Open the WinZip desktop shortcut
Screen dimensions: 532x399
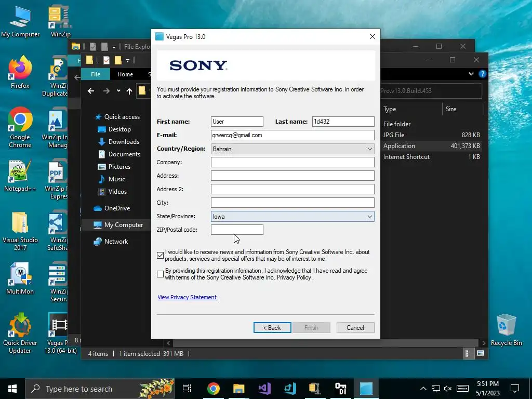tap(60, 21)
